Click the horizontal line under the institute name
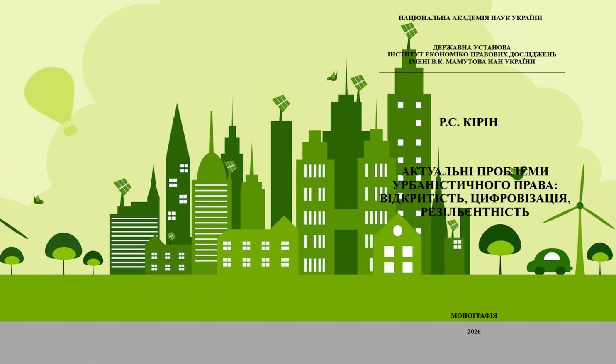This screenshot has width=616, height=364. 472,73
